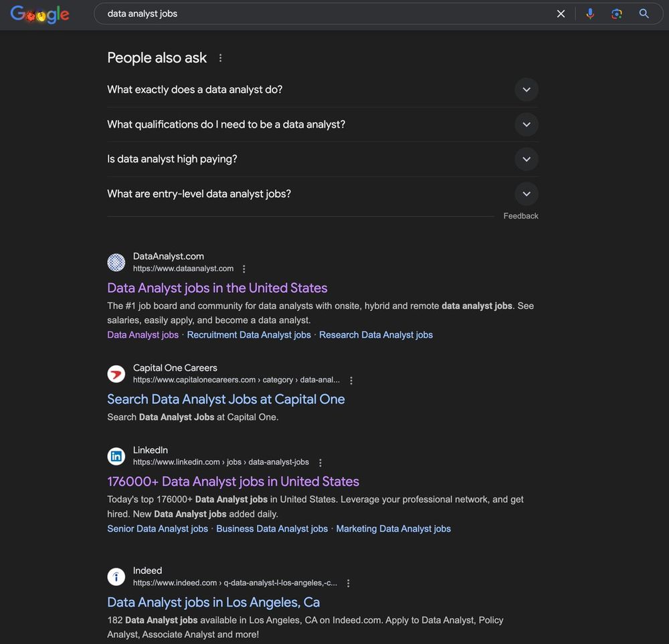
Task: Click the DataAnalyst.com favicon
Action: pyautogui.click(x=116, y=262)
